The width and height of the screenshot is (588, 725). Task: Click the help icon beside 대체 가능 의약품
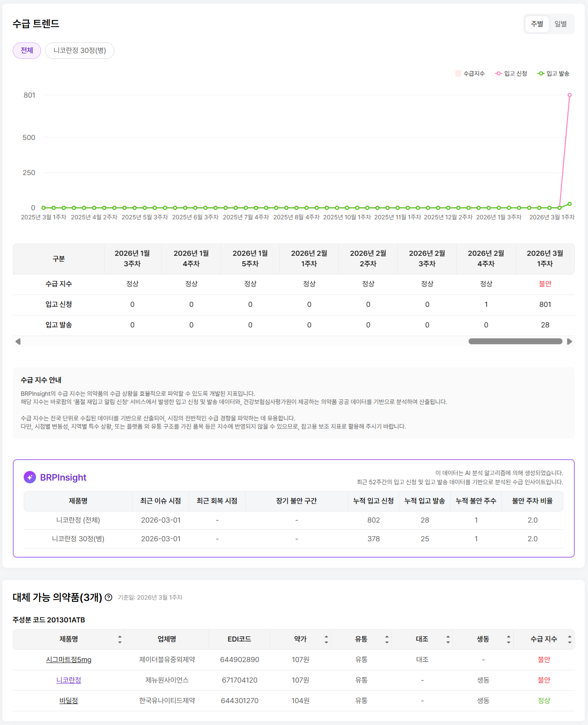[x=108, y=597]
